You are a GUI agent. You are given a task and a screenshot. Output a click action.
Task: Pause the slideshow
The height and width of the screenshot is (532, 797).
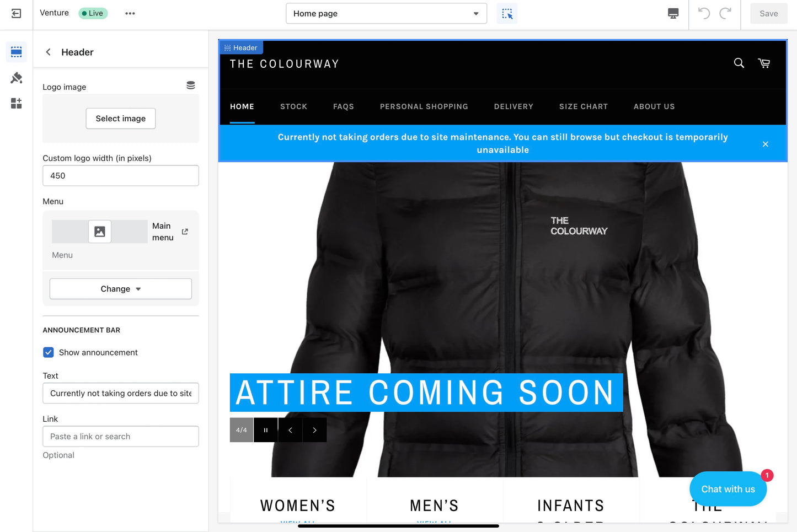coord(266,430)
